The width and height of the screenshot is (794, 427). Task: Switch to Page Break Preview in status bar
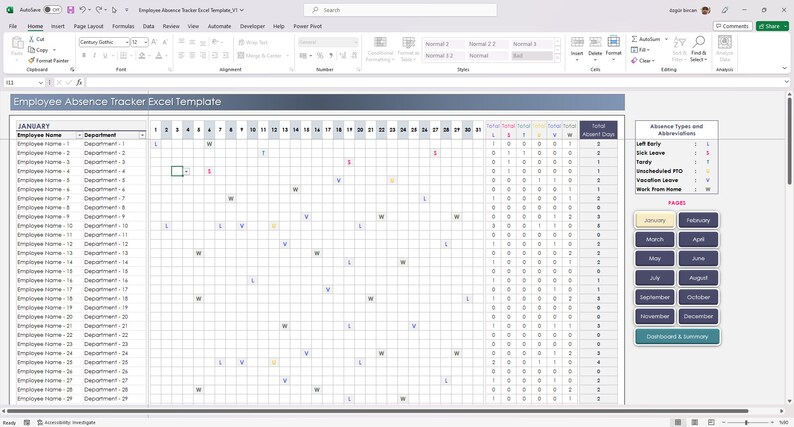[x=711, y=422]
